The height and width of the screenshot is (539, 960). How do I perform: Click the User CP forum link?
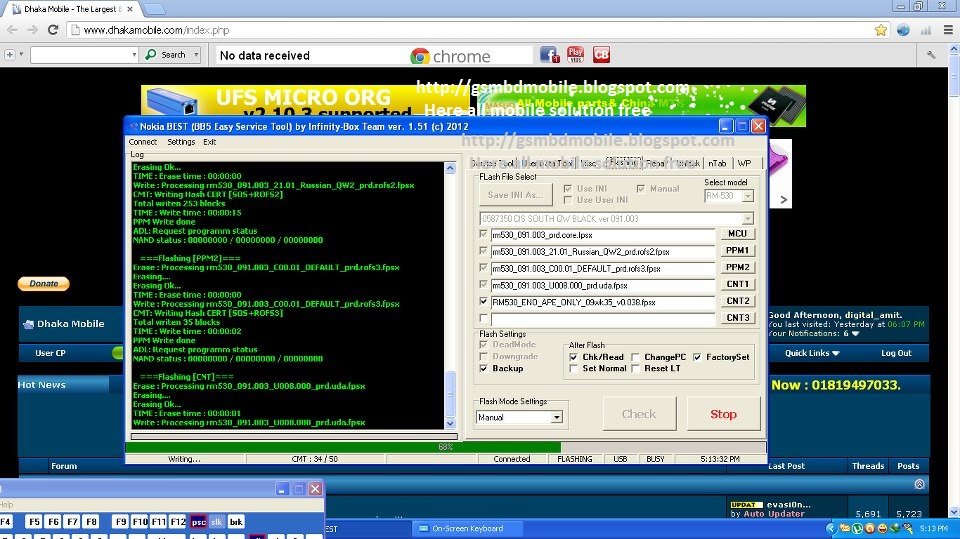[50, 353]
